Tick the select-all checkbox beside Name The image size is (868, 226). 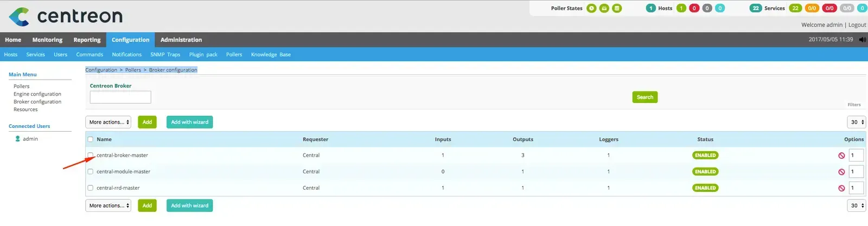(x=91, y=139)
